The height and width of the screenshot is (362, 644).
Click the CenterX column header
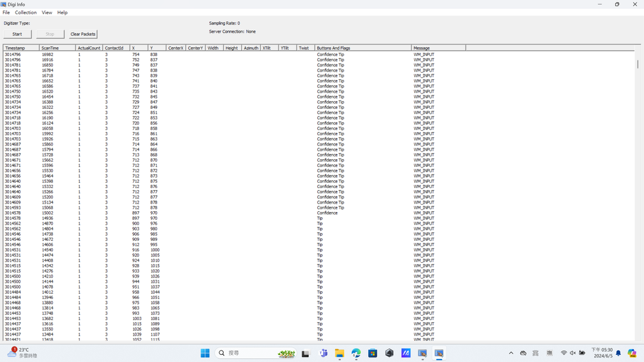176,48
